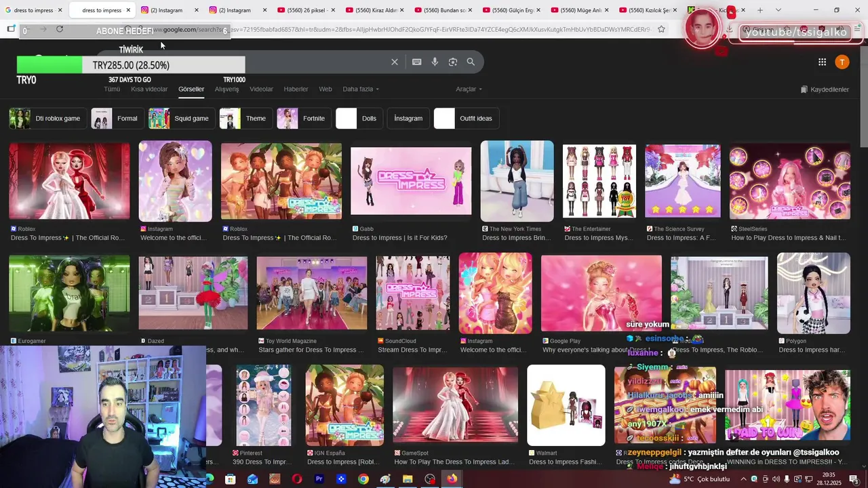The width and height of the screenshot is (868, 488).
Task: Open GameSpot 'How To Play' image
Action: pyautogui.click(x=455, y=405)
